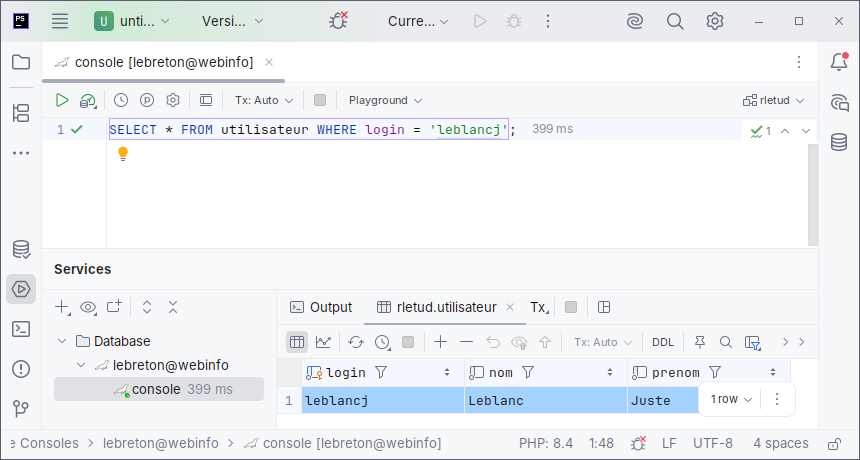
Task: Switch to the Output tab
Action: [x=321, y=307]
